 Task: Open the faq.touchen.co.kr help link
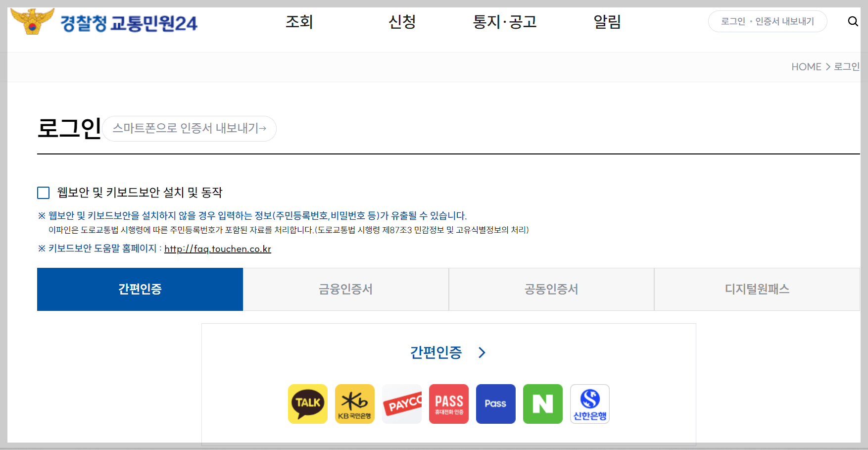click(217, 249)
